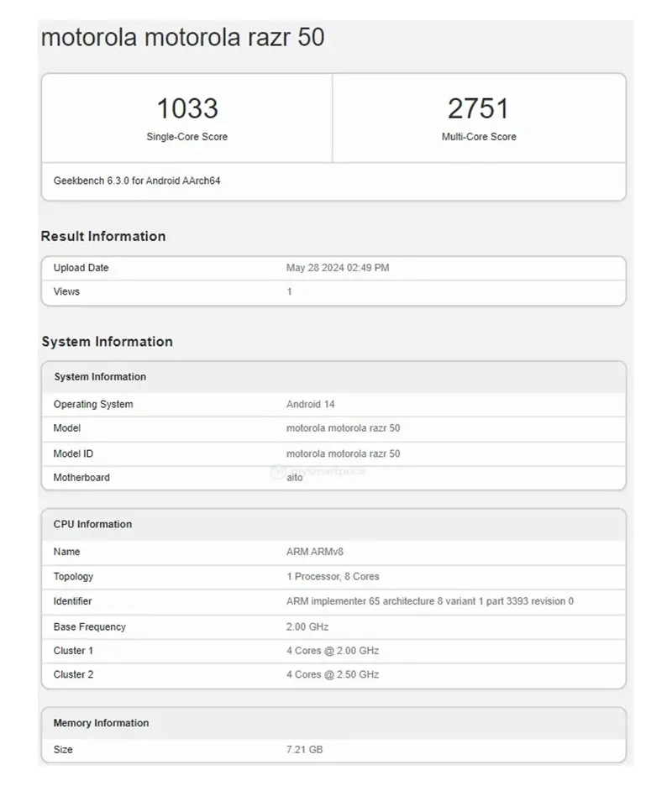672x786 pixels.
Task: Click the 'Views' row label
Action: (x=66, y=291)
